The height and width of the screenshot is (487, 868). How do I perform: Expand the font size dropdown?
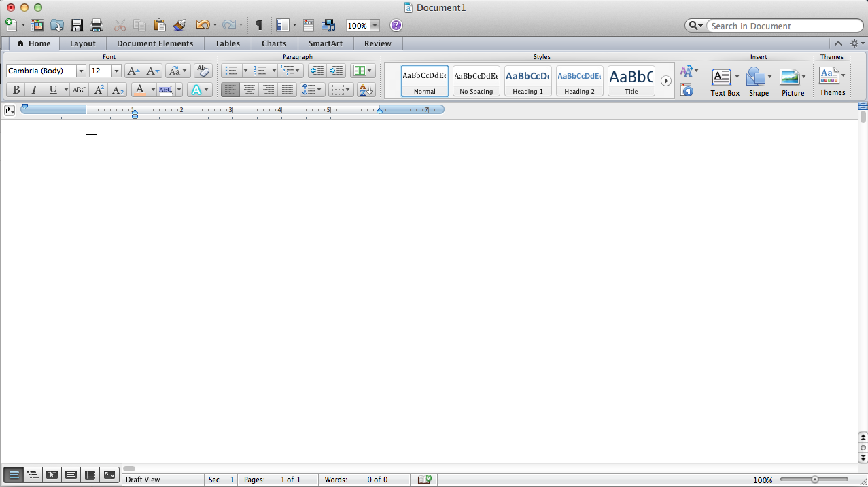[x=116, y=71]
